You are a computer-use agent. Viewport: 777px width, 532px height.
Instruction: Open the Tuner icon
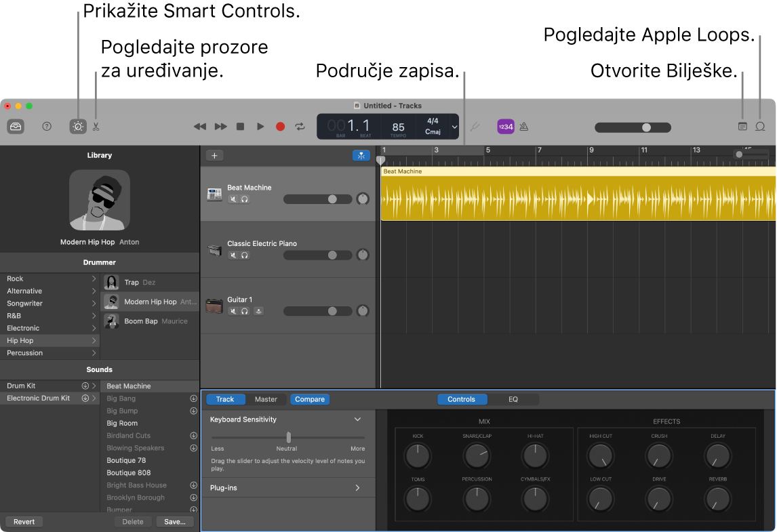474,127
